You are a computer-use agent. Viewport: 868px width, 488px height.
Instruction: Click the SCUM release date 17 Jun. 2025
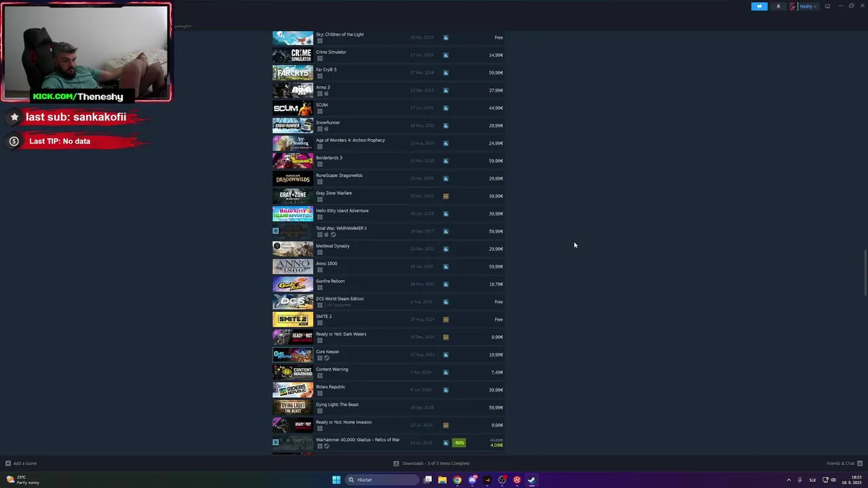(422, 108)
